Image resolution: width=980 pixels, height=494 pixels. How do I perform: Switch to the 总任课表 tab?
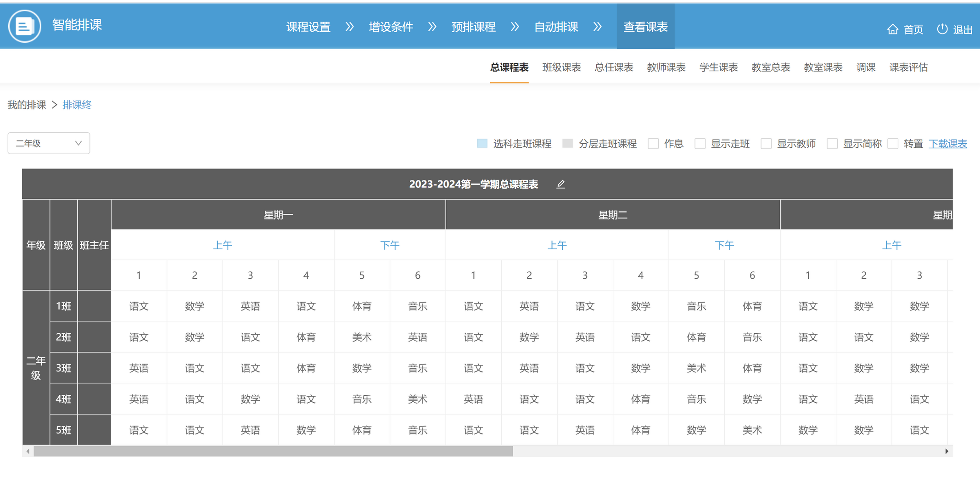[x=614, y=67]
